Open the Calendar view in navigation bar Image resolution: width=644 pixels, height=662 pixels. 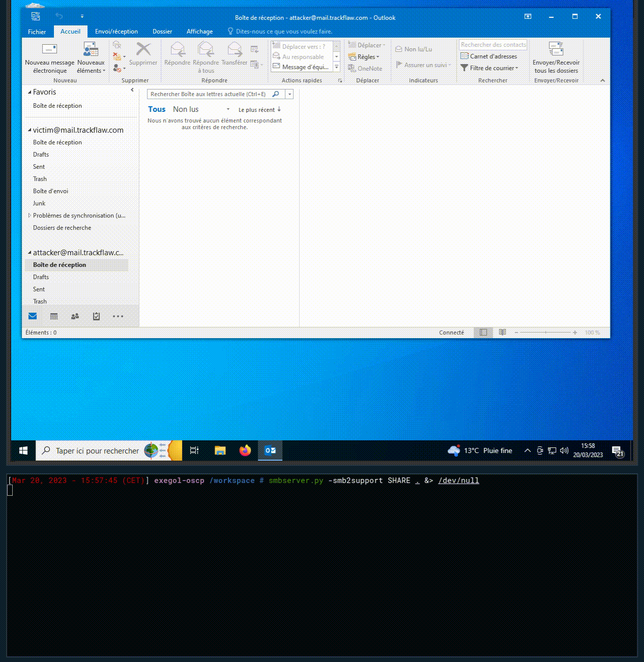point(54,316)
